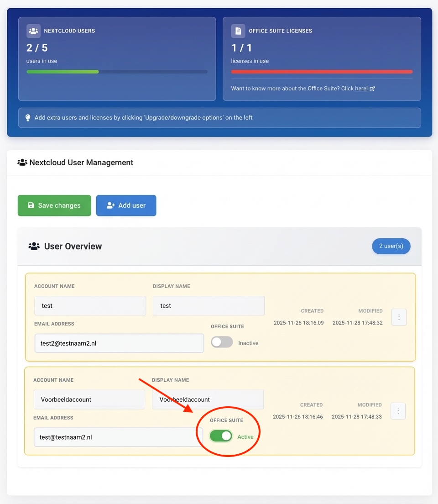Screen dimensions: 438x504
Task: Click the 'NEXTCLOUD USERS' card title
Action: pos(69,31)
